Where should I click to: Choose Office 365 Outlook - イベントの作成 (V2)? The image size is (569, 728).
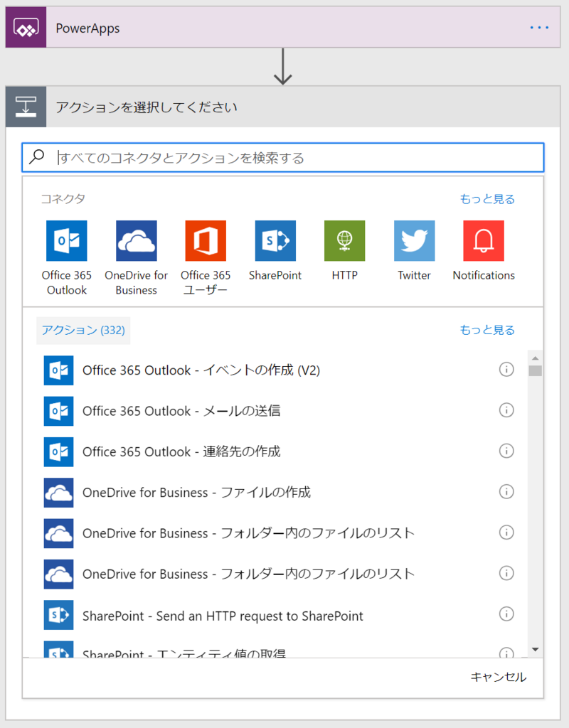201,370
